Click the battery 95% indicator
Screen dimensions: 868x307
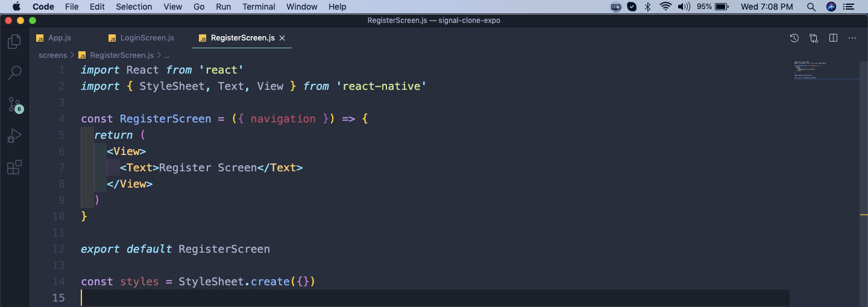click(x=713, y=7)
